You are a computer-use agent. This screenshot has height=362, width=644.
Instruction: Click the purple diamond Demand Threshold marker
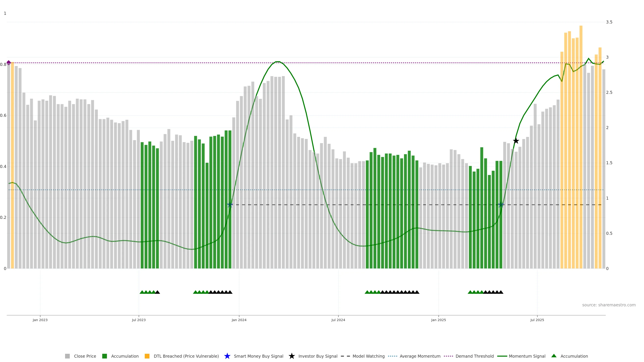coord(9,63)
